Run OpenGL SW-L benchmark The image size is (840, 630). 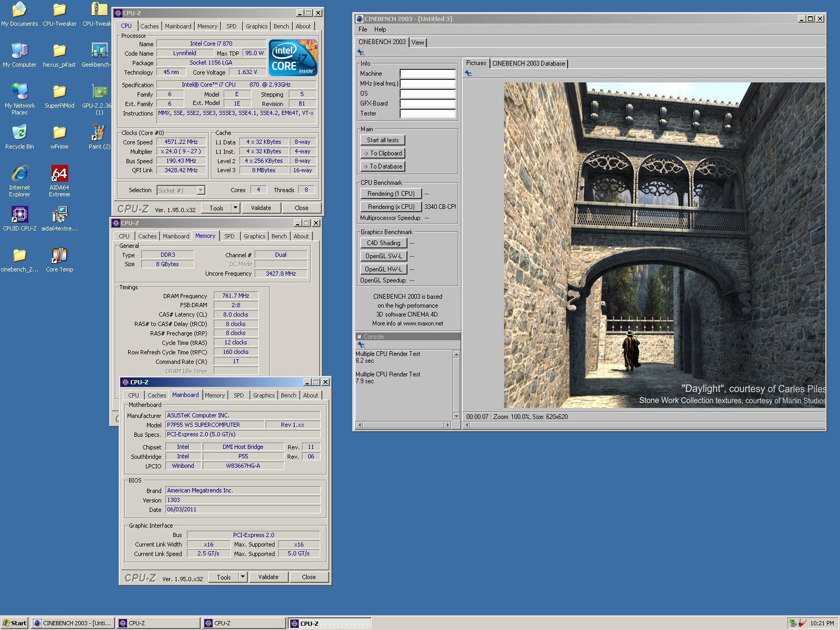pyautogui.click(x=383, y=256)
